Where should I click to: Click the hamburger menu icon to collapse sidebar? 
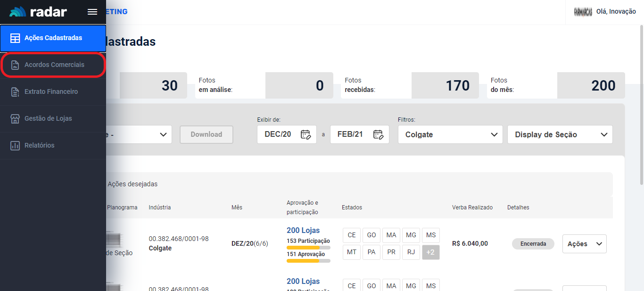[92, 12]
